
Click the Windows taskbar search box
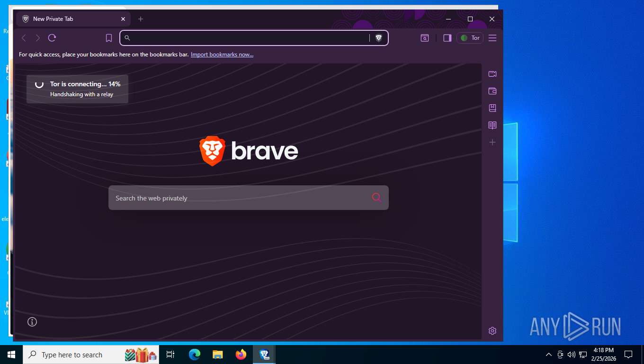pyautogui.click(x=91, y=355)
